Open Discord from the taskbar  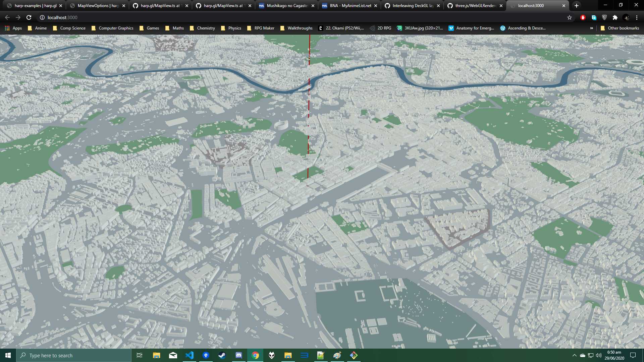(238, 356)
